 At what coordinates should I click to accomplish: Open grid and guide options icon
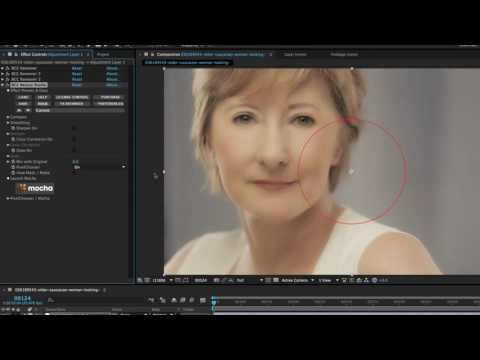click(x=179, y=280)
